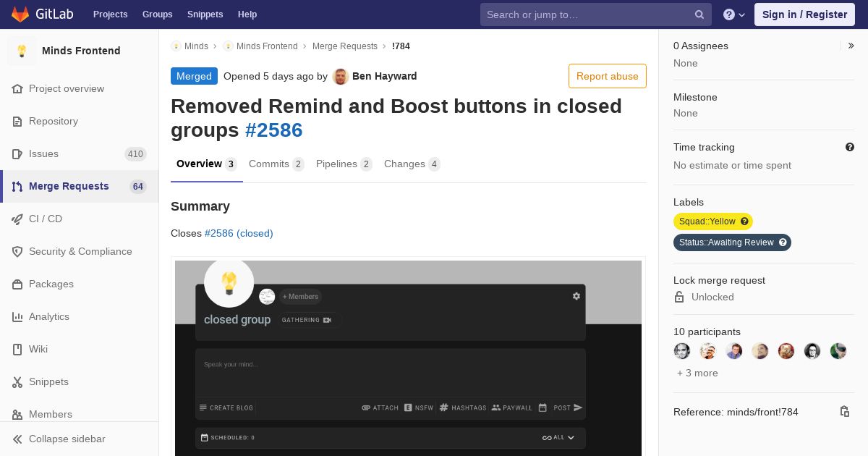Screen dimensions: 868x456
Task: Expand the '+ 3 more' participants
Action: (x=697, y=373)
